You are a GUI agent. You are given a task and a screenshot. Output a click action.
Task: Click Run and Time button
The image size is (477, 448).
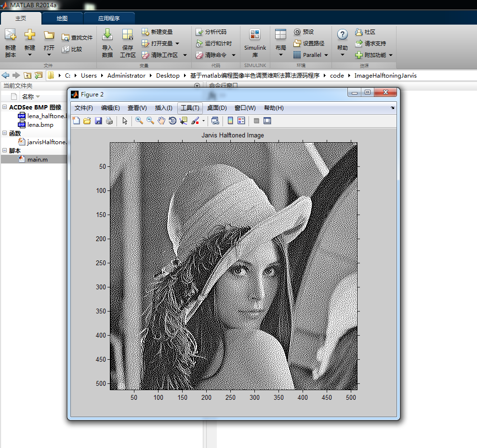(x=214, y=43)
